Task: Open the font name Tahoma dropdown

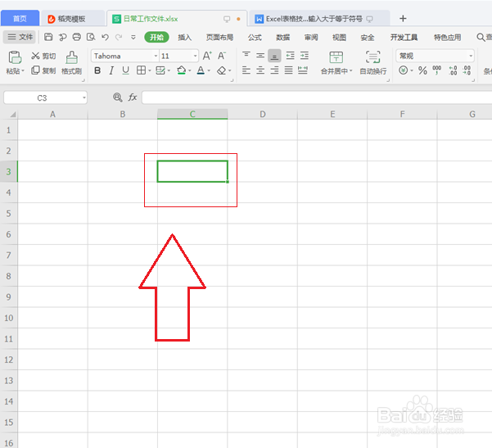Action: click(x=156, y=57)
